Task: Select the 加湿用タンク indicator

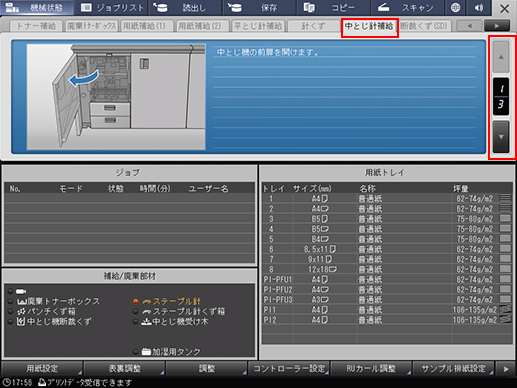Action: (167, 351)
